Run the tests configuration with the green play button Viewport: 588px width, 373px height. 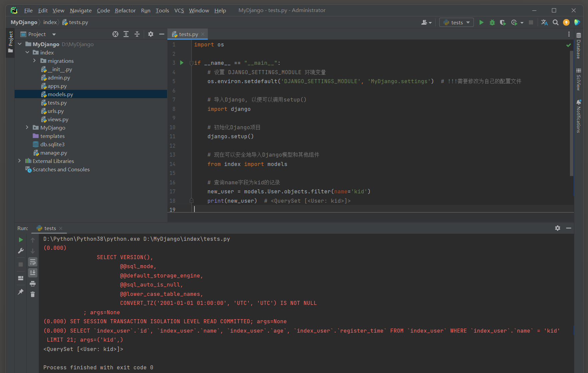click(481, 22)
